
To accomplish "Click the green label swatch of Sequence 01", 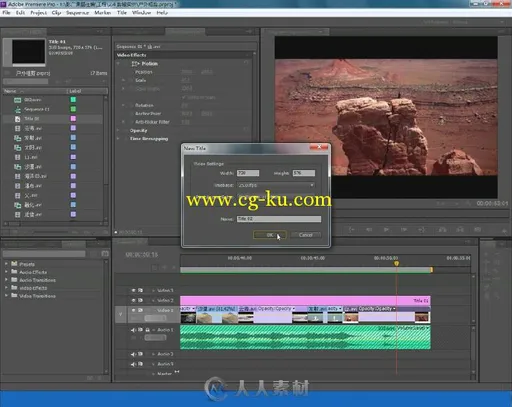I will point(73,109).
